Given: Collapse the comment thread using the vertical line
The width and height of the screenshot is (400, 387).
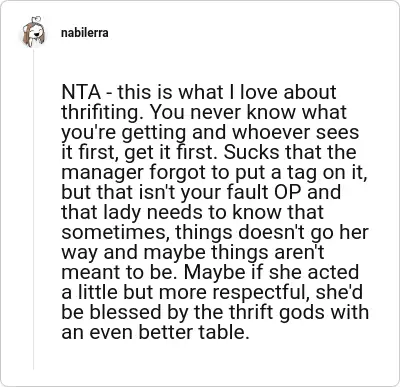Looking at the screenshot, I should click(x=33, y=210).
